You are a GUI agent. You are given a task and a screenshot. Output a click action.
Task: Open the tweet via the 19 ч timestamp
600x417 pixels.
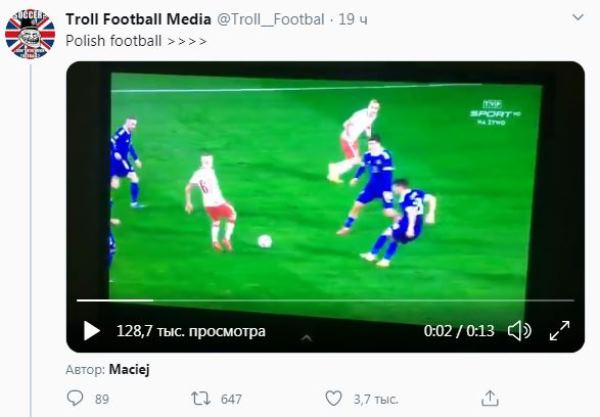(x=351, y=19)
